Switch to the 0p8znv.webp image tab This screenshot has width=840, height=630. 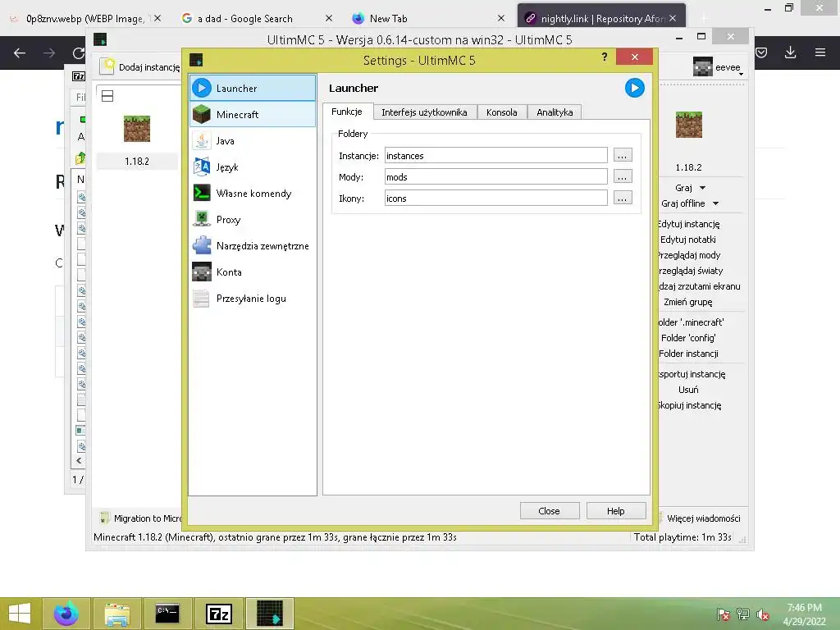(x=84, y=18)
